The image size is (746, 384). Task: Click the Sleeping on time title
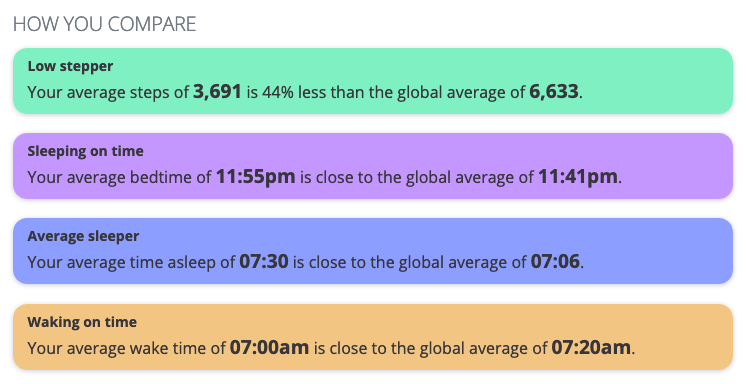coord(85,151)
